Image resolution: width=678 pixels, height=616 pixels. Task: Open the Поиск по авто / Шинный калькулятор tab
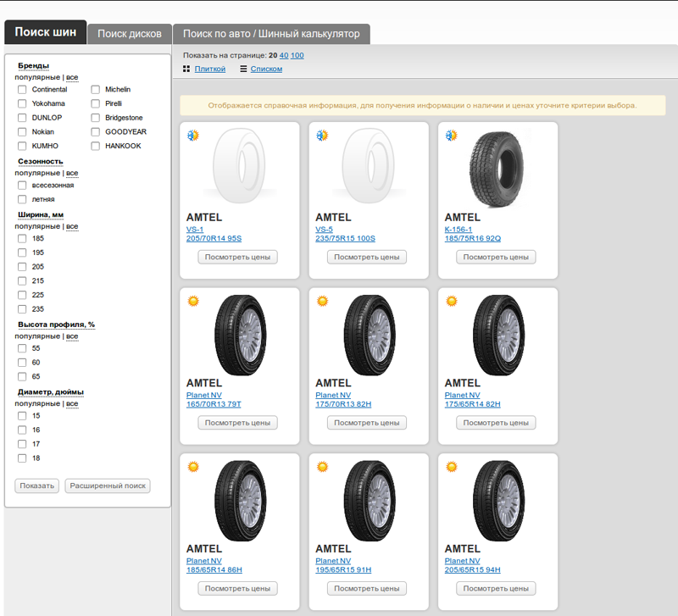click(271, 34)
